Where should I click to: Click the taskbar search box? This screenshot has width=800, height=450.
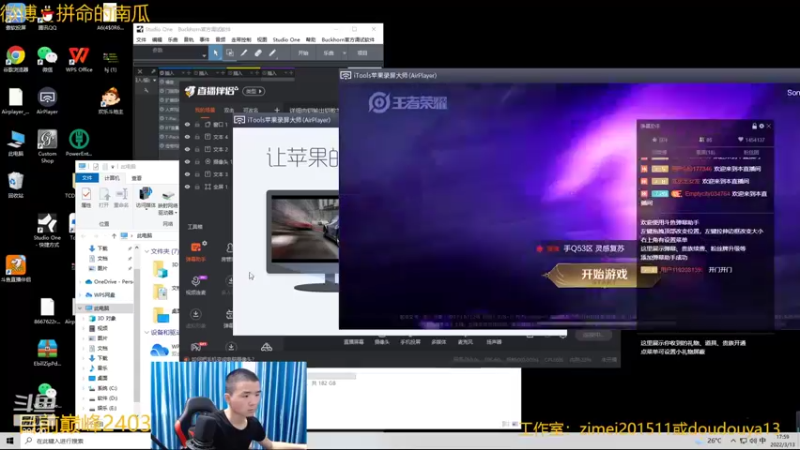click(x=87, y=441)
